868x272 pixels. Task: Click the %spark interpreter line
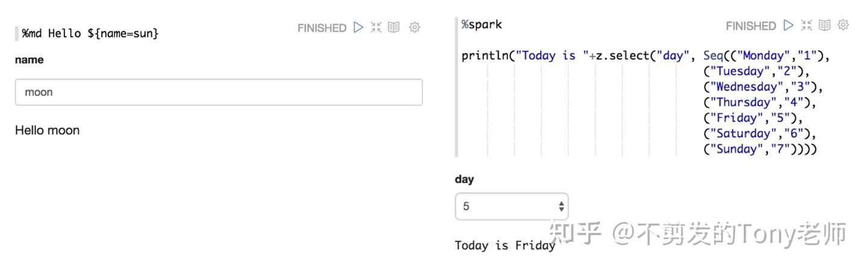[482, 25]
